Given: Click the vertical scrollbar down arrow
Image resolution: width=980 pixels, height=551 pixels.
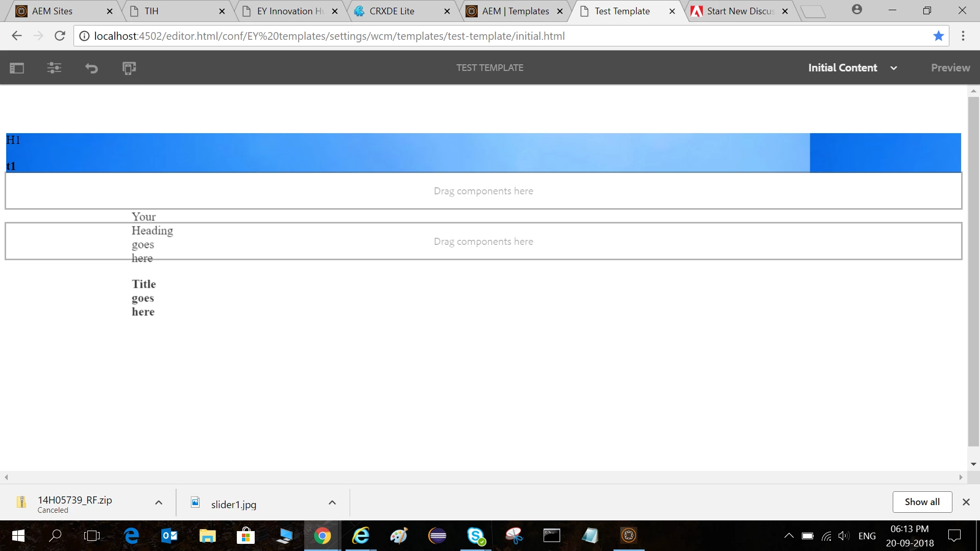Looking at the screenshot, I should pos(973,464).
